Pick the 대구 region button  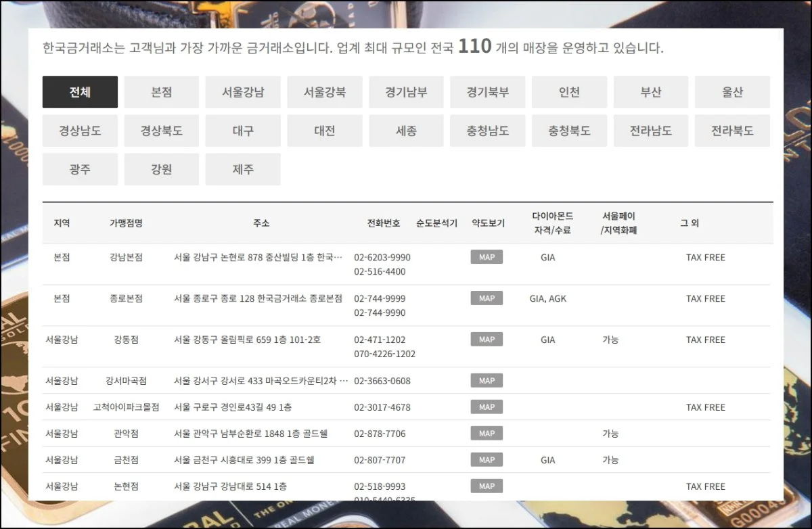click(243, 131)
